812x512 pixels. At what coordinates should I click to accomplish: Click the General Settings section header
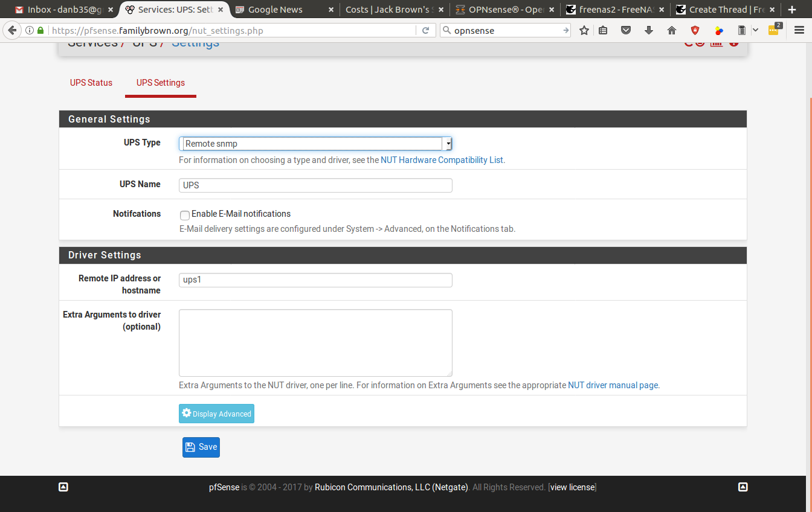tap(403, 119)
